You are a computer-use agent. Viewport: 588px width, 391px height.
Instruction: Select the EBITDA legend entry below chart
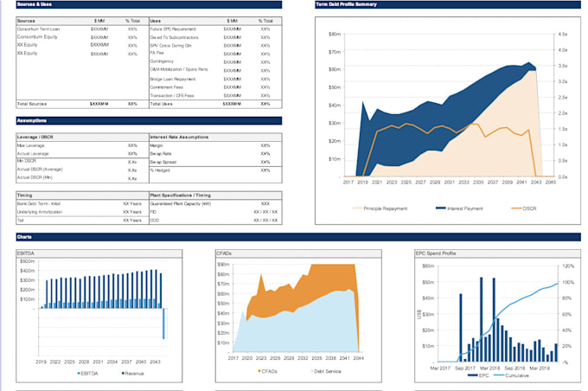87,374
